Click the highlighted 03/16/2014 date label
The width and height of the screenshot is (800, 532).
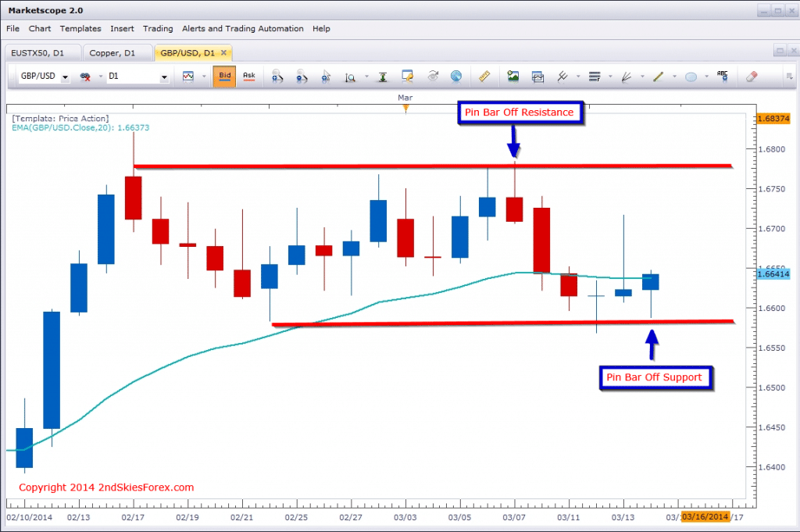click(x=705, y=516)
